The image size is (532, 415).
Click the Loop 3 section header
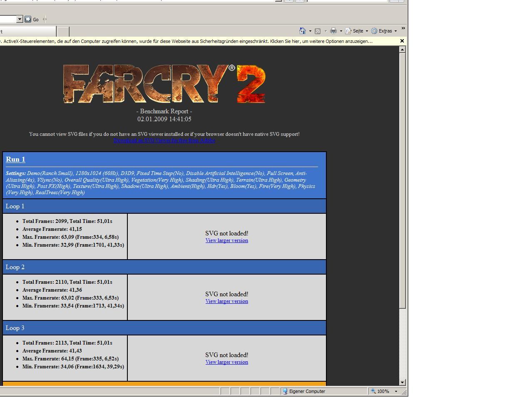[164, 328]
